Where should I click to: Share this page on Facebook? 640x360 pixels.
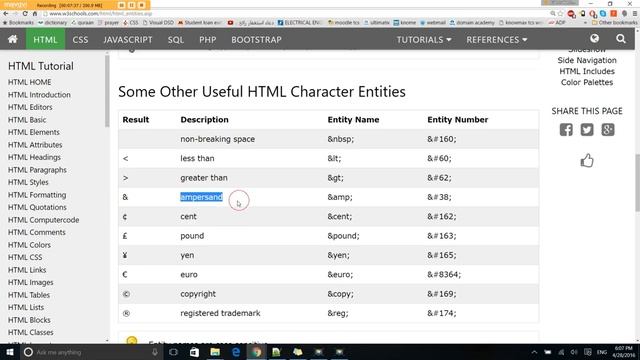[x=566, y=130]
